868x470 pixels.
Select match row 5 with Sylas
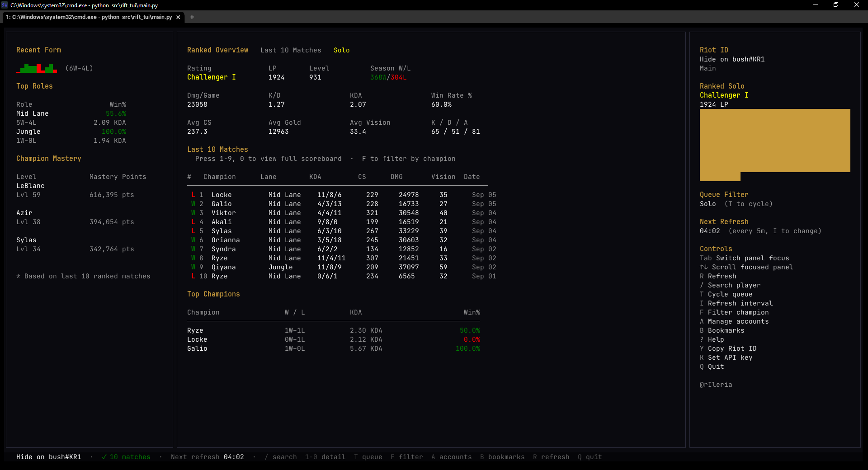[344, 231]
